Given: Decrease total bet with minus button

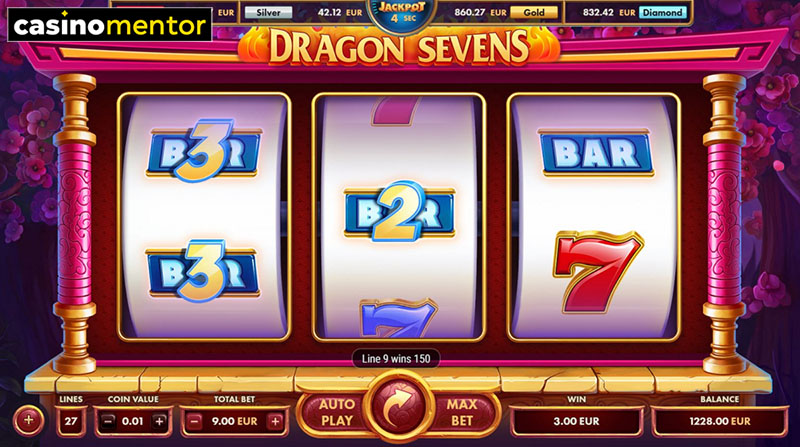Looking at the screenshot, I should click(x=194, y=421).
